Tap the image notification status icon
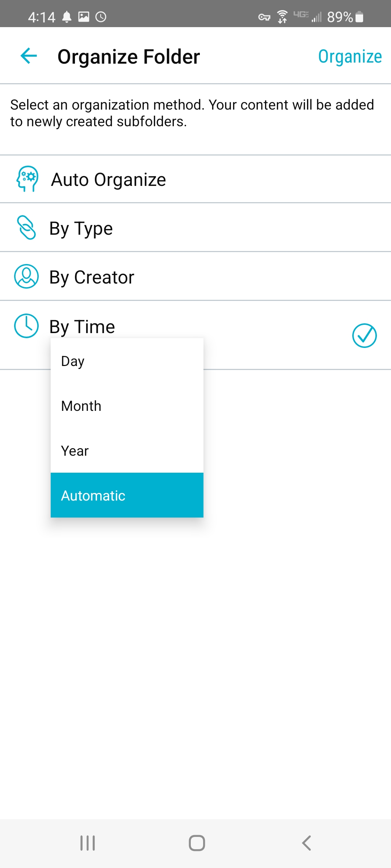Image resolution: width=391 pixels, height=868 pixels. point(84,17)
